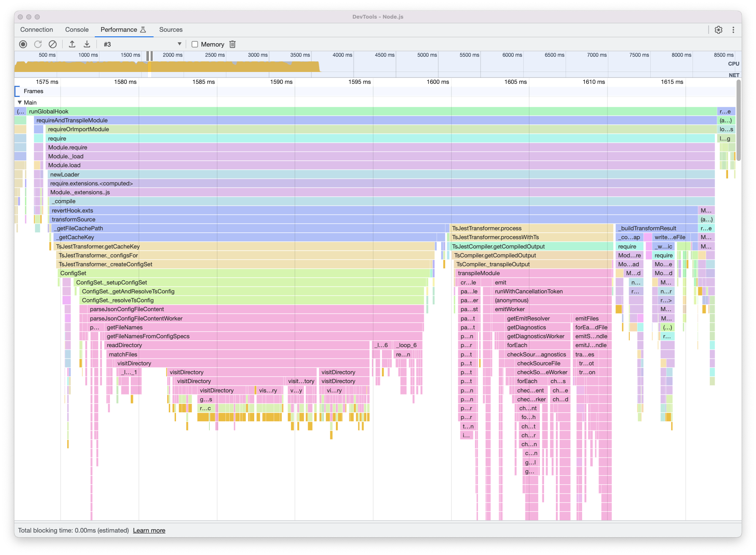Click the flask icon beside Performance

point(143,30)
